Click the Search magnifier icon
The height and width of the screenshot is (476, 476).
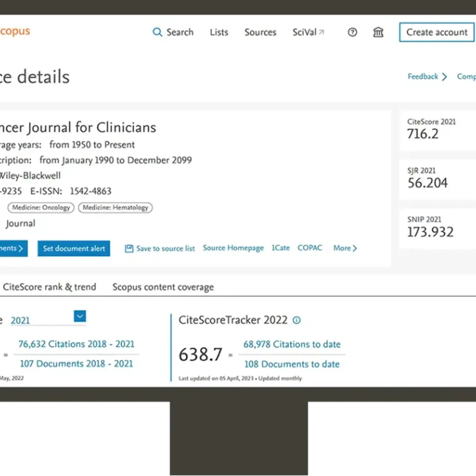[x=157, y=32]
